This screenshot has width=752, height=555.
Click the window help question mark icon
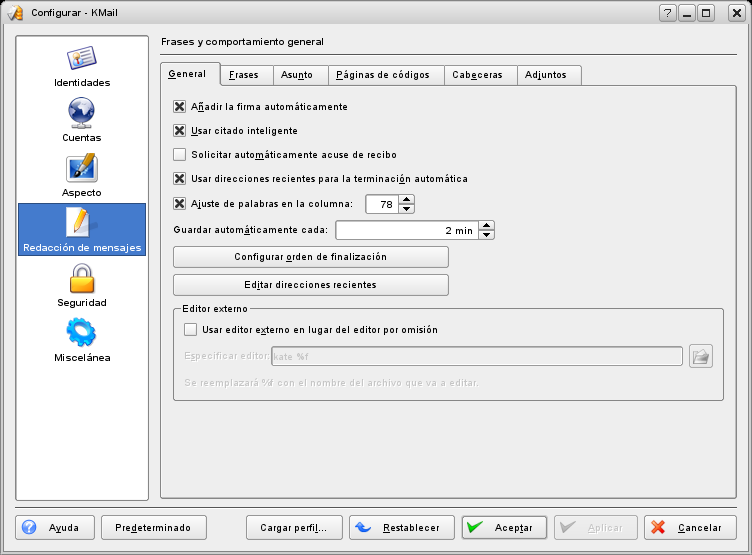[667, 13]
